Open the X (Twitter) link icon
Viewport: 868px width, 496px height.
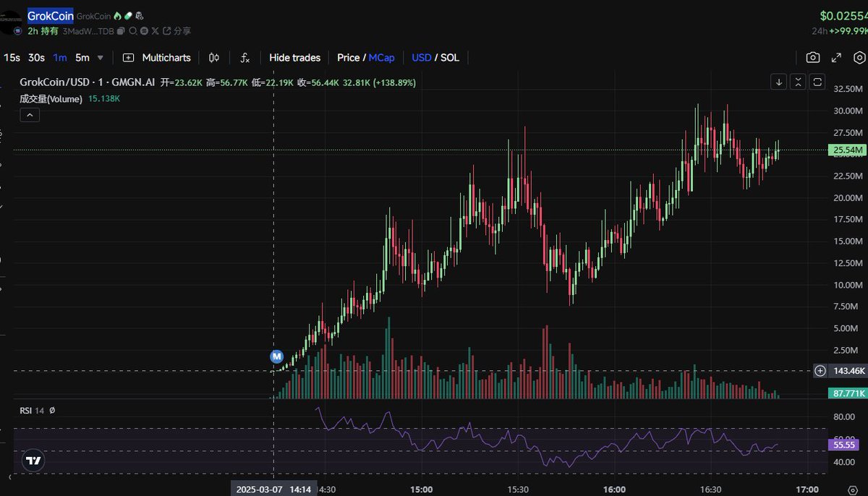[155, 31]
